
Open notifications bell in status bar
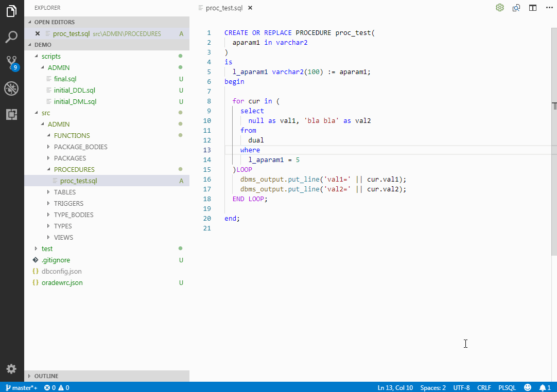pos(545,387)
